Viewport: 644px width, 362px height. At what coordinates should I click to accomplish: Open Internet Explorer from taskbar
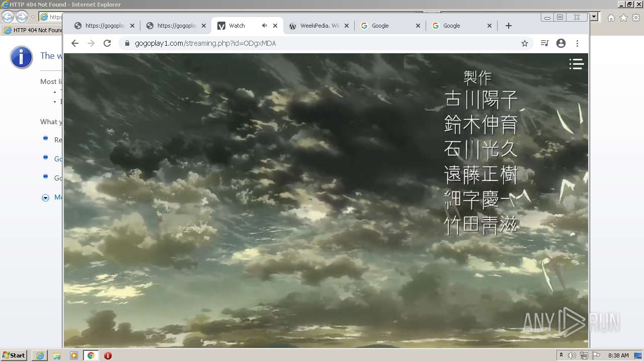(x=40, y=355)
